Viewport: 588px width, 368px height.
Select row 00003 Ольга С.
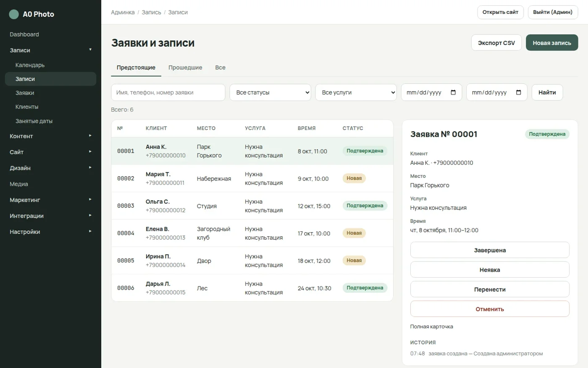point(252,206)
